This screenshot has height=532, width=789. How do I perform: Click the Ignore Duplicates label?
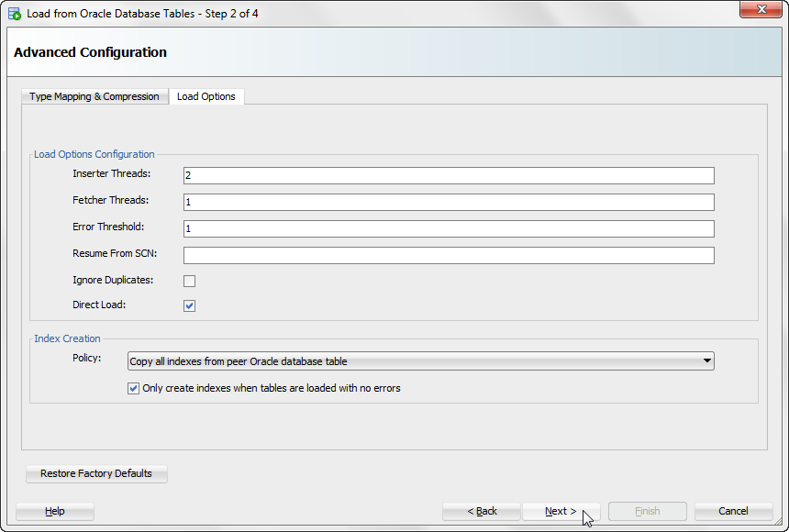(x=113, y=281)
